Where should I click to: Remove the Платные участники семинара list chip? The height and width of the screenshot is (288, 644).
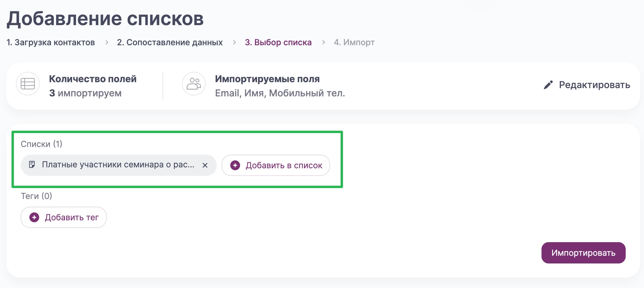205,165
